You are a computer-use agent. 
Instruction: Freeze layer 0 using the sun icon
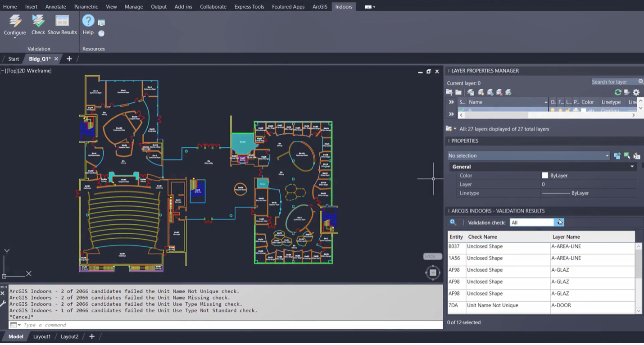pyautogui.click(x=560, y=111)
